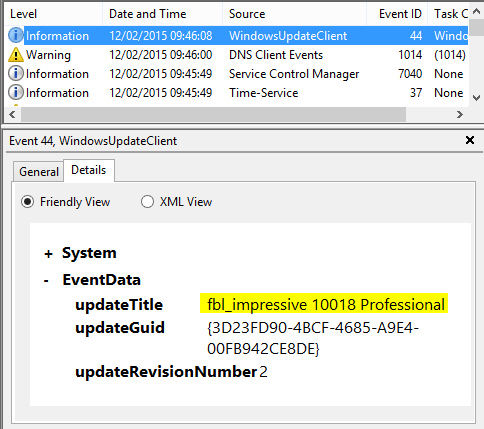Select the XML View radio button

click(147, 202)
